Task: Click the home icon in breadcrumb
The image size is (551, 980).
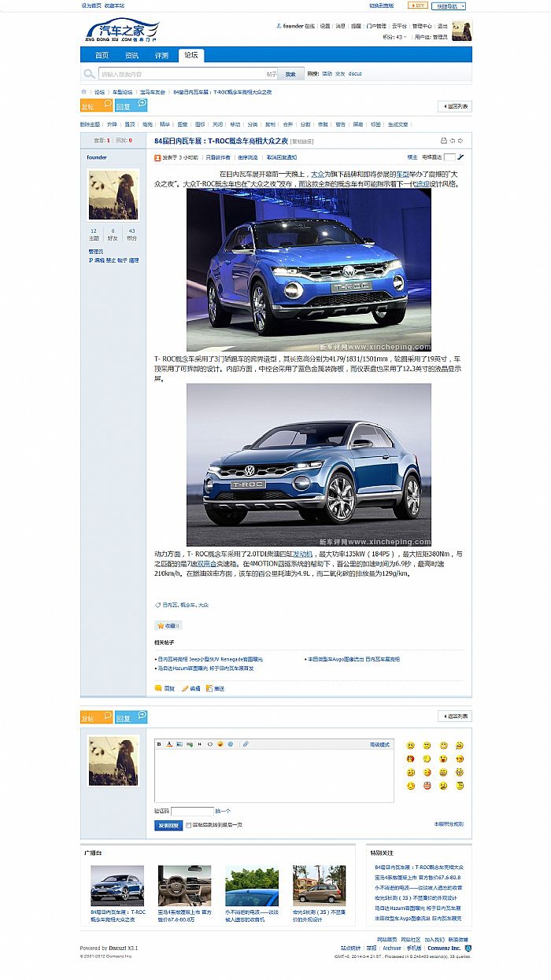Action: coord(84,92)
